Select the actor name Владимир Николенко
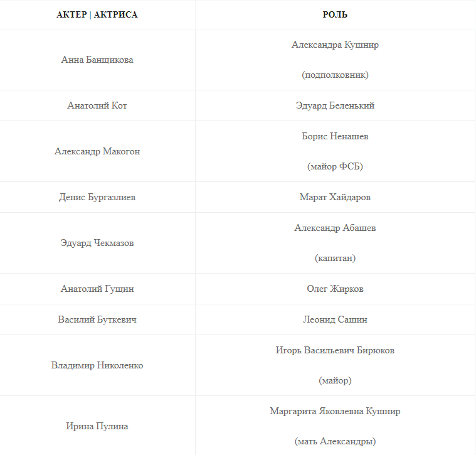Viewport: 476px width, 455px height. [97, 365]
